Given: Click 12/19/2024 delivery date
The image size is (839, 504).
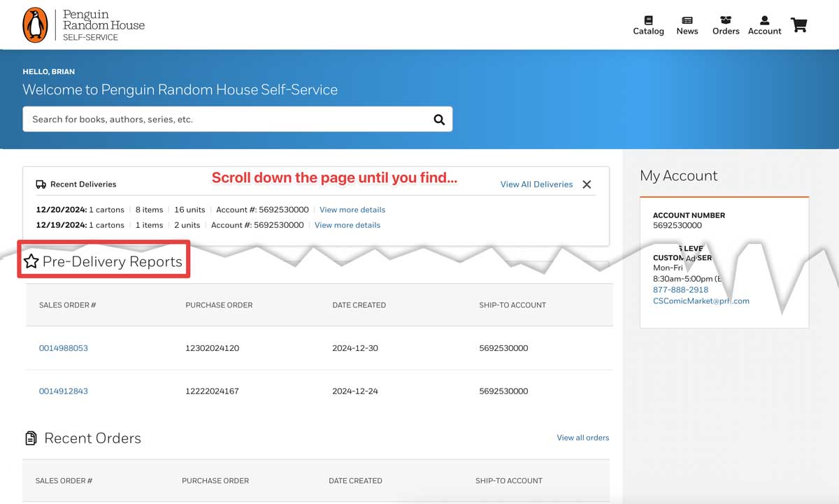Looking at the screenshot, I should [x=61, y=225].
